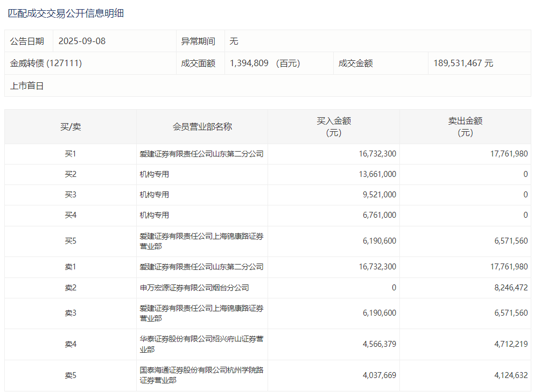Click the bond name 金威转债 (127111)

[46, 63]
